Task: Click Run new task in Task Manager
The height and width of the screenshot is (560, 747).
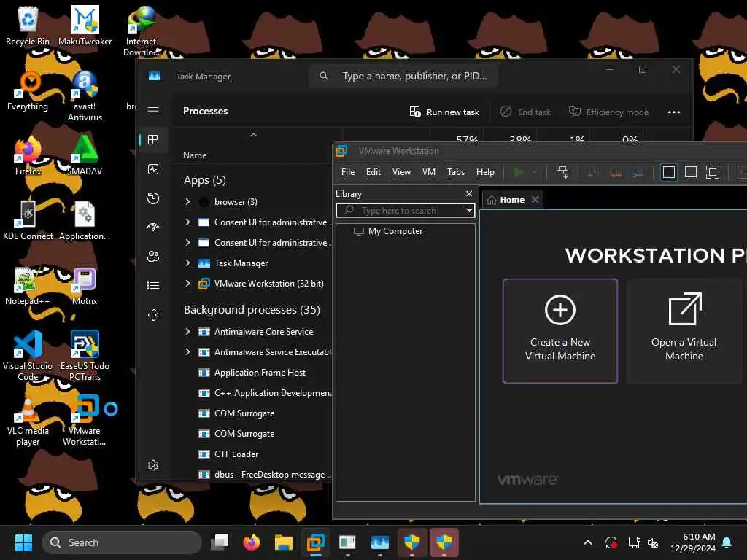Action: point(444,112)
